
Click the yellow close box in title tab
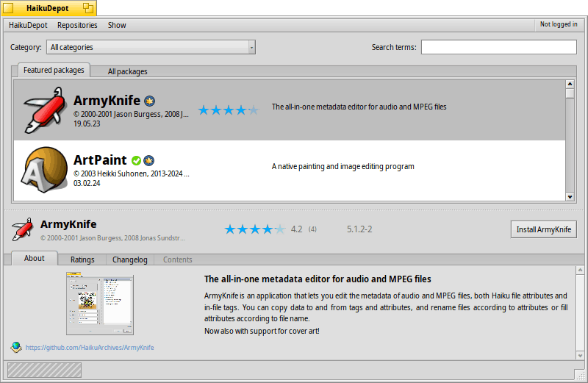[8, 8]
